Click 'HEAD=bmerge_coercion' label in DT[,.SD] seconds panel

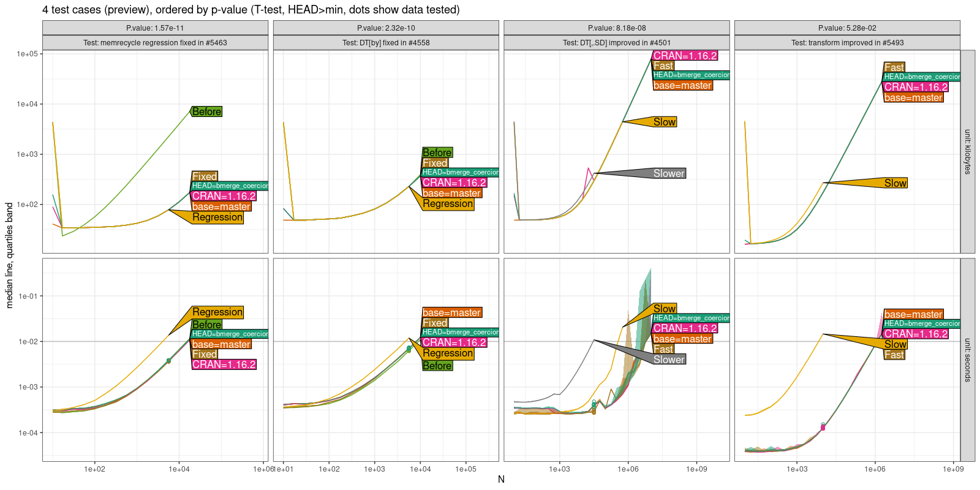coord(692,318)
